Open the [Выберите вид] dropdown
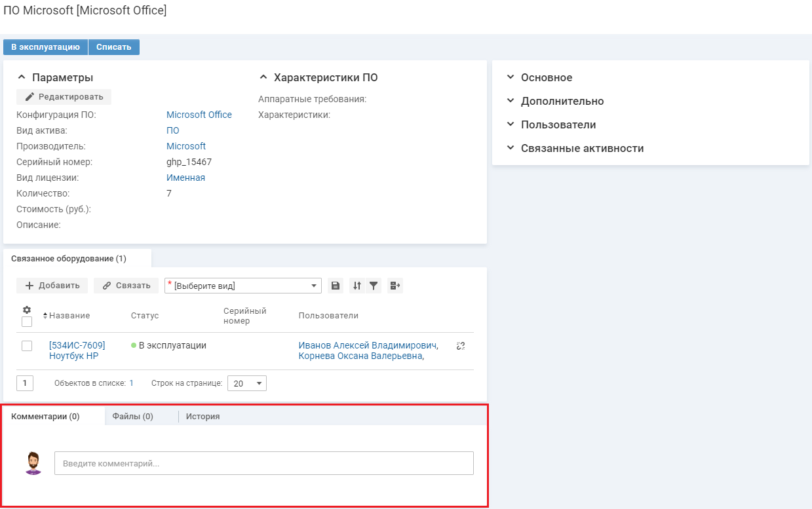Image resolution: width=812 pixels, height=509 pixels. tap(243, 286)
